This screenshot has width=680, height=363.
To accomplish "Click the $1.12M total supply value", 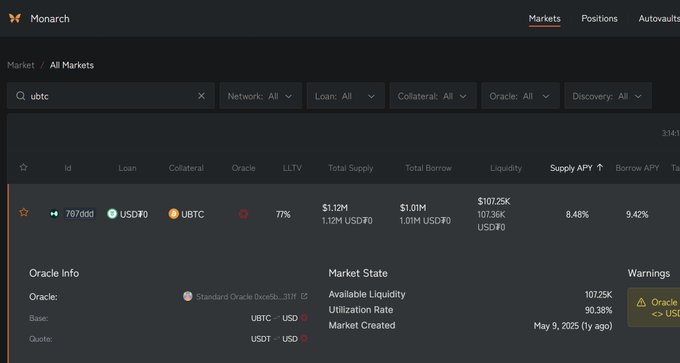I will (x=335, y=208).
